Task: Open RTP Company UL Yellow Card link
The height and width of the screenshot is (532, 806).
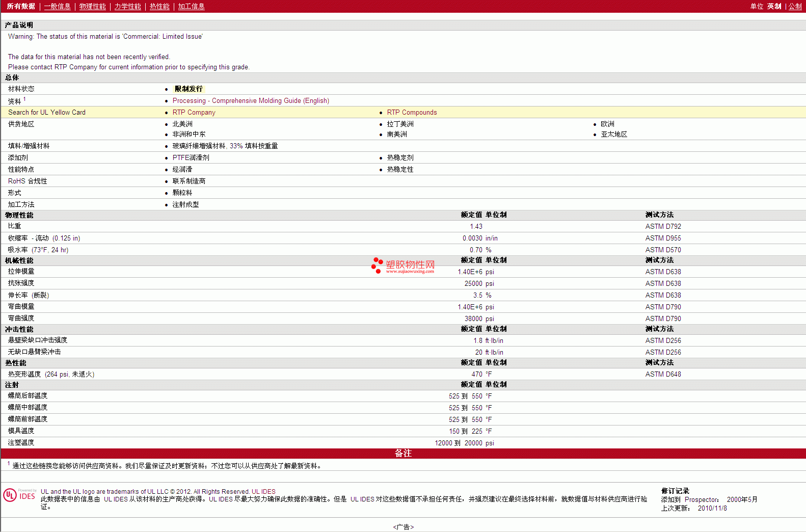Action: point(194,112)
